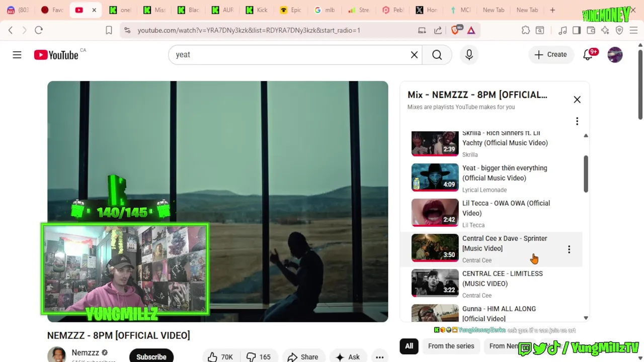This screenshot has height=362, width=644.
Task: Select Gunna - HIM ALL ALONG video
Action: (x=491, y=313)
